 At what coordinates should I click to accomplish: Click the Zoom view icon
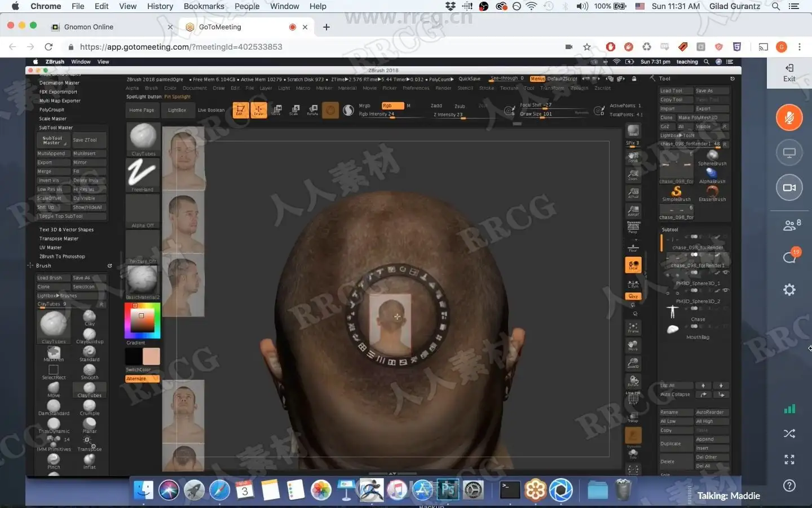[633, 174]
